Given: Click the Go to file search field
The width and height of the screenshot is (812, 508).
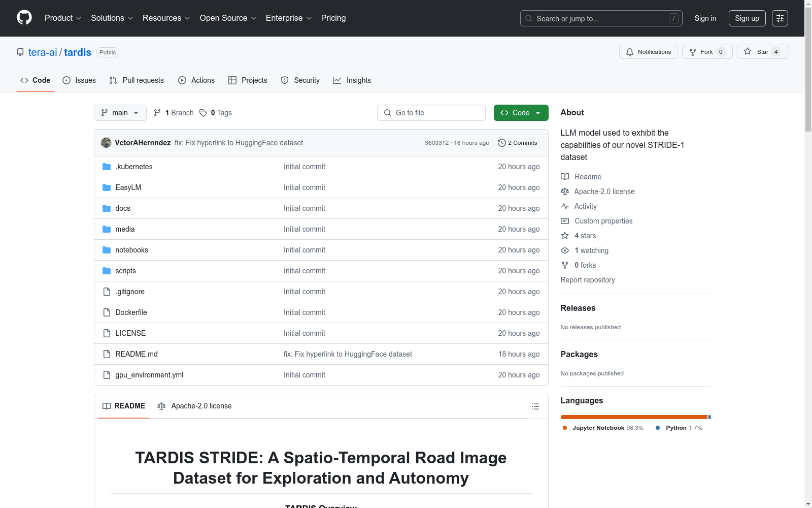Looking at the screenshot, I should (x=431, y=113).
